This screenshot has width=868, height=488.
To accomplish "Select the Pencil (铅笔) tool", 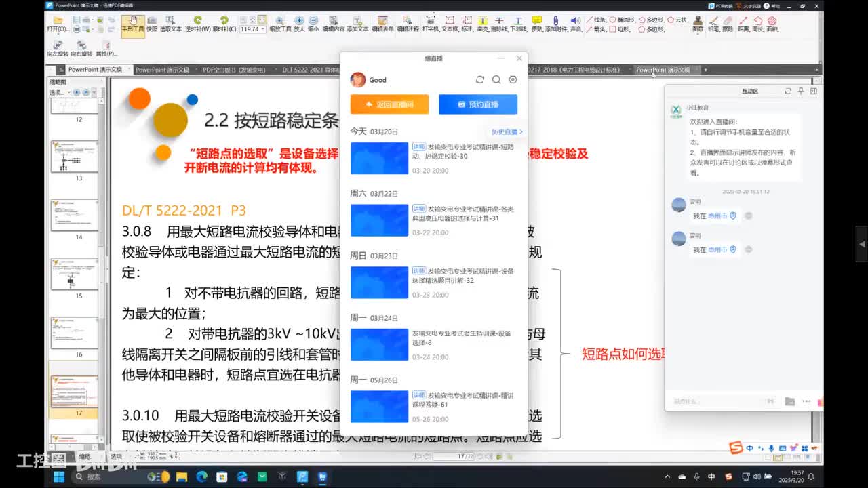I will tap(713, 25).
